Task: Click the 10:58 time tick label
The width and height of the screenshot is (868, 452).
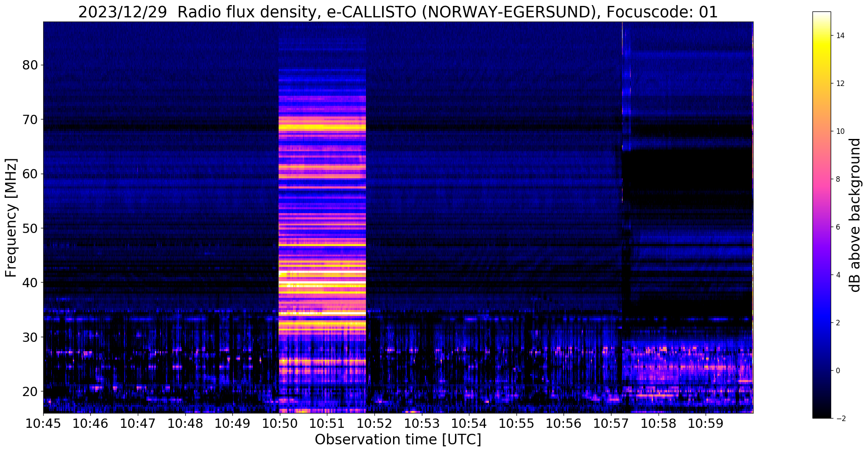Action: point(658,423)
